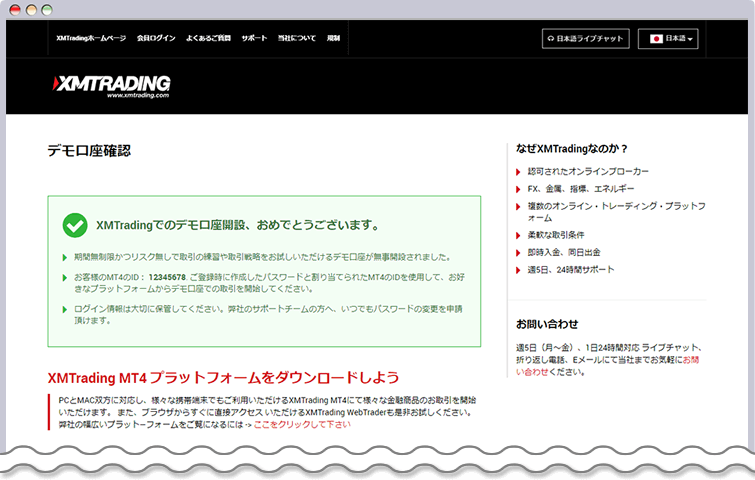Open 日本語ライブチャット live chat
The width and height of the screenshot is (755, 480).
pos(586,39)
